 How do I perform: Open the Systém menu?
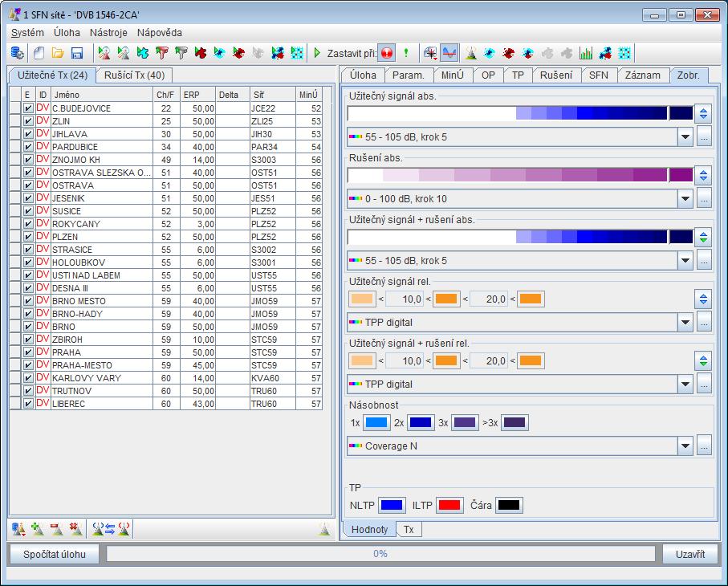27,32
